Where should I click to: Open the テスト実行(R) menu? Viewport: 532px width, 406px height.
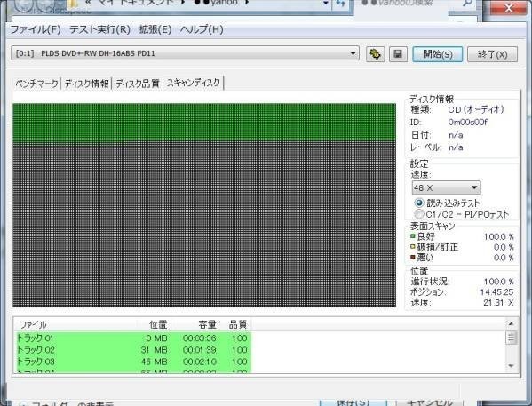click(99, 29)
